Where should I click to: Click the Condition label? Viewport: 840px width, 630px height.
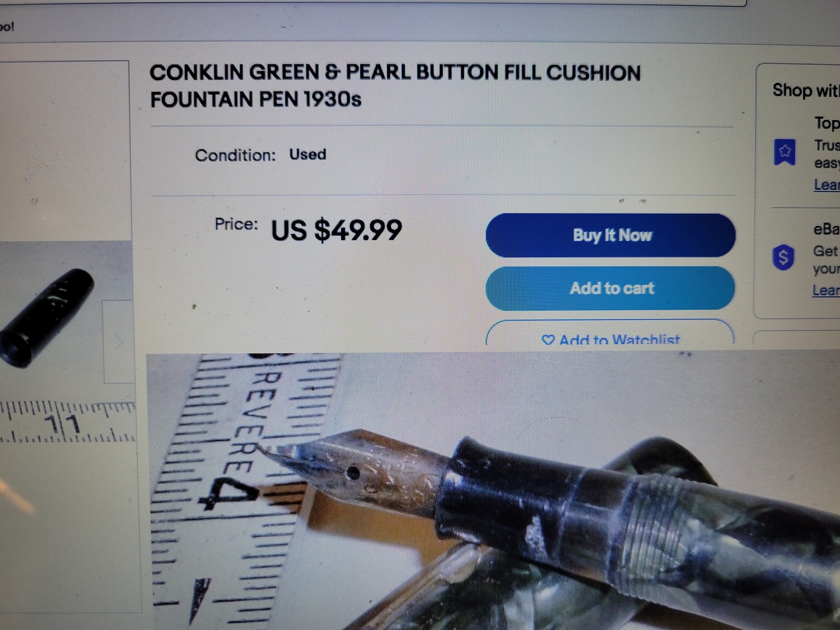235,155
